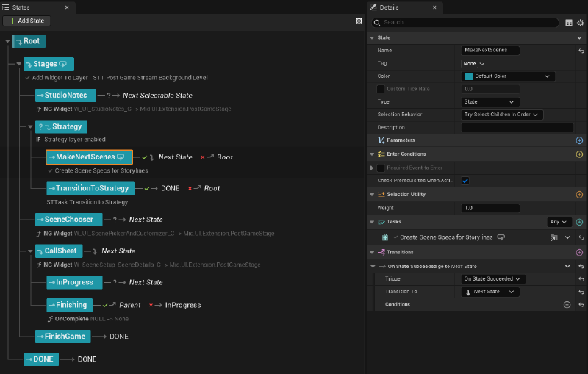588x374 pixels.
Task: Add an enter condition with plus icon
Action: coord(579,154)
